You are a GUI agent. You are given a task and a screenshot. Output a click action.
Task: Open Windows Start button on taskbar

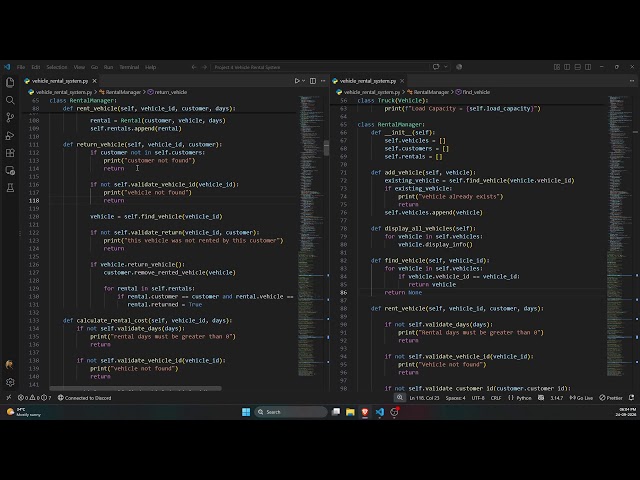coord(246,412)
